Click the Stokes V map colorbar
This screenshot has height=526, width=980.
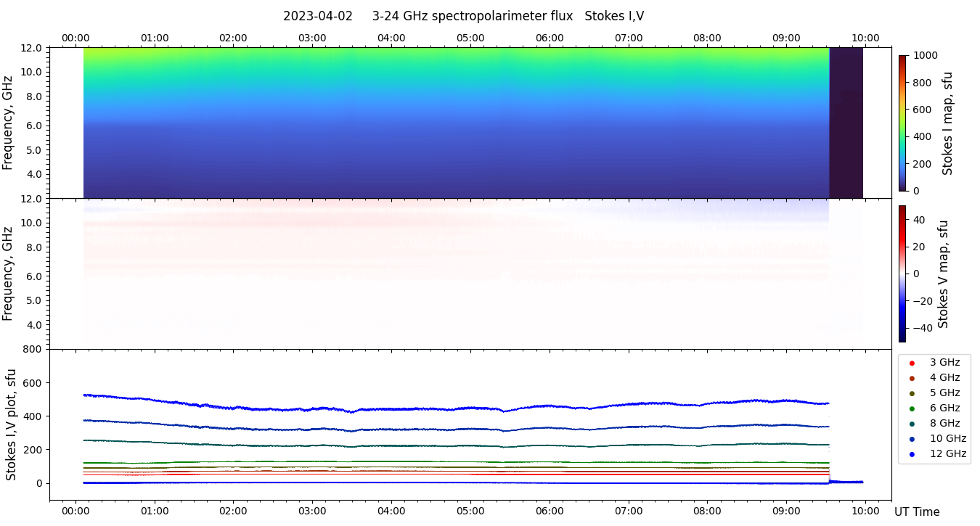902,274
